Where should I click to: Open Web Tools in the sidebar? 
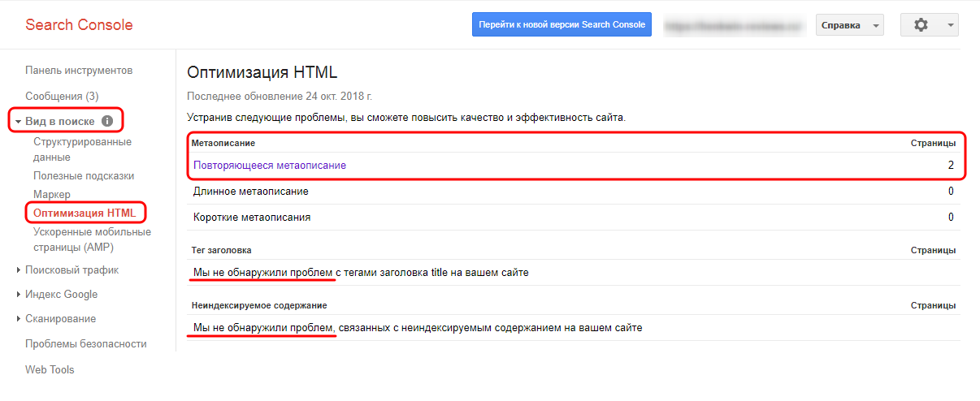pos(50,370)
